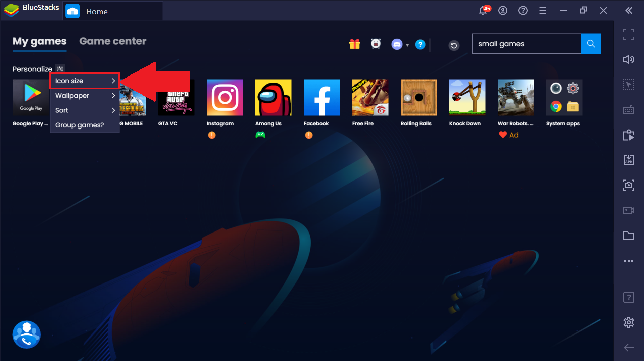The image size is (644, 361).
Task: Launch Knock Down game
Action: click(x=467, y=98)
